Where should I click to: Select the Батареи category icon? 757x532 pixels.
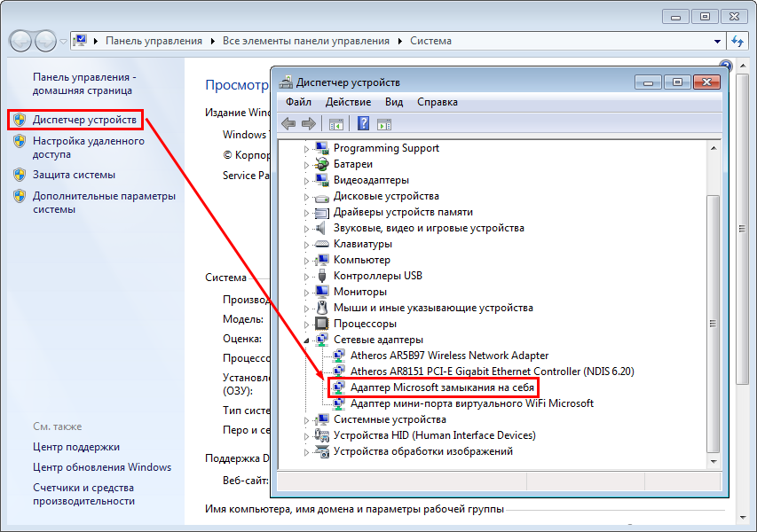(x=321, y=164)
